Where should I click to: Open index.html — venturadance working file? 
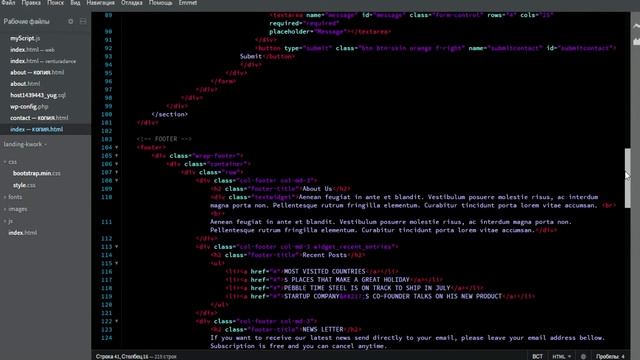coord(43,61)
